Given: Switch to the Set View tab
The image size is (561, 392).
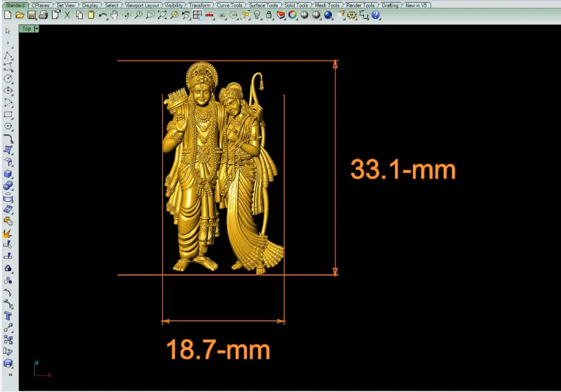Looking at the screenshot, I should click(x=66, y=6).
